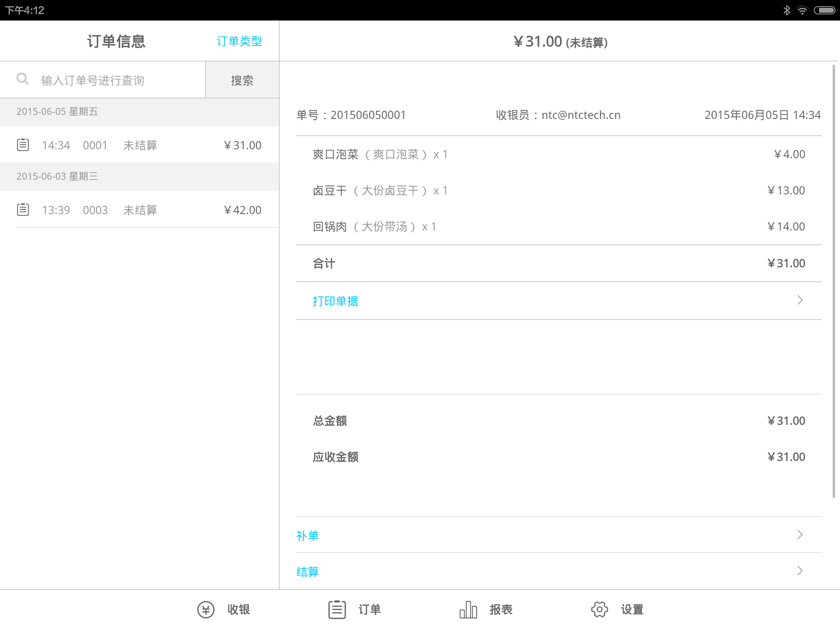840x630 pixels.
Task: Click the 打印单据 print receipt link
Action: point(335,301)
